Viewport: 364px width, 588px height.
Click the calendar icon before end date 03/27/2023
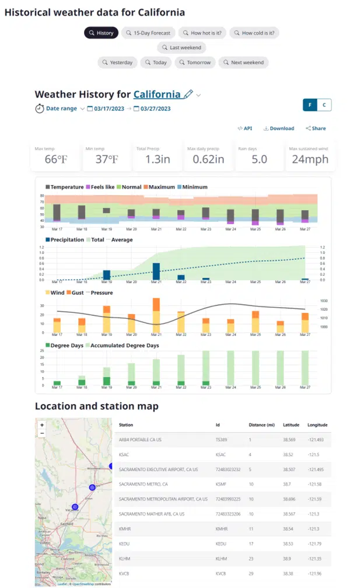[136, 109]
